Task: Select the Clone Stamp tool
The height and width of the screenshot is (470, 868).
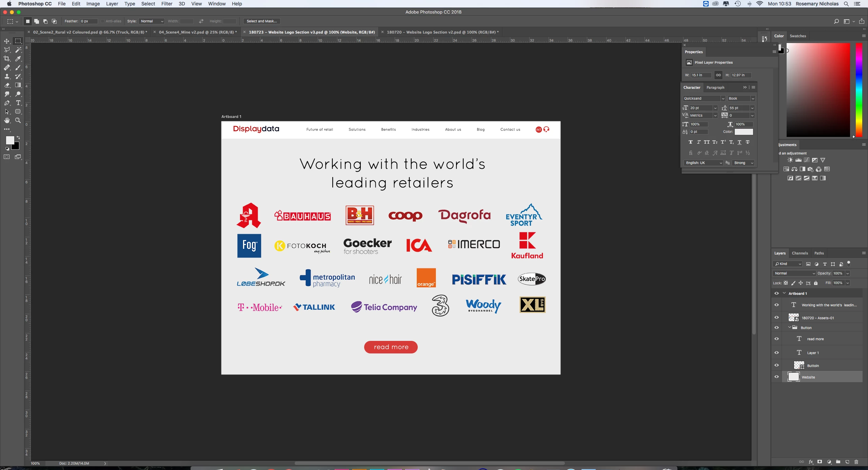Action: pyautogui.click(x=7, y=77)
